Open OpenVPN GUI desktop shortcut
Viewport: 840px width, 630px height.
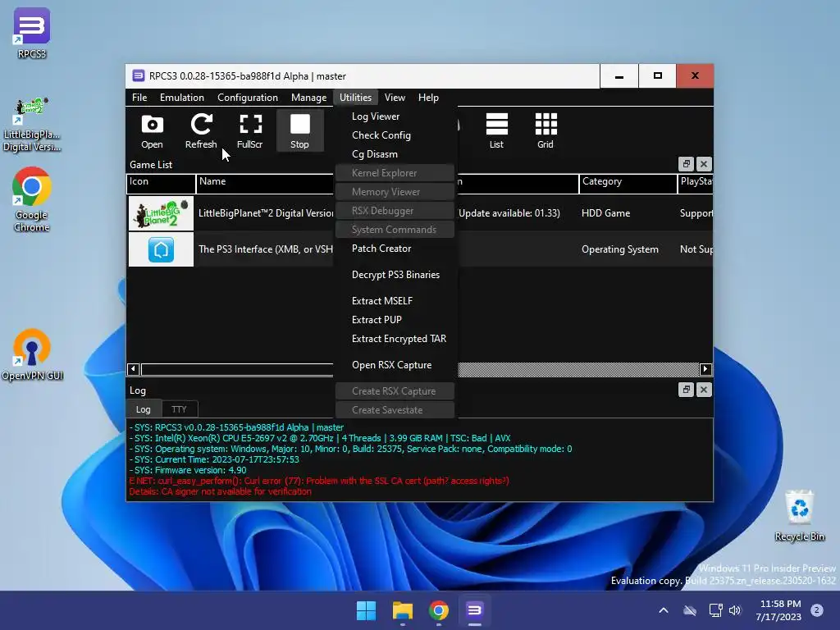(x=32, y=354)
